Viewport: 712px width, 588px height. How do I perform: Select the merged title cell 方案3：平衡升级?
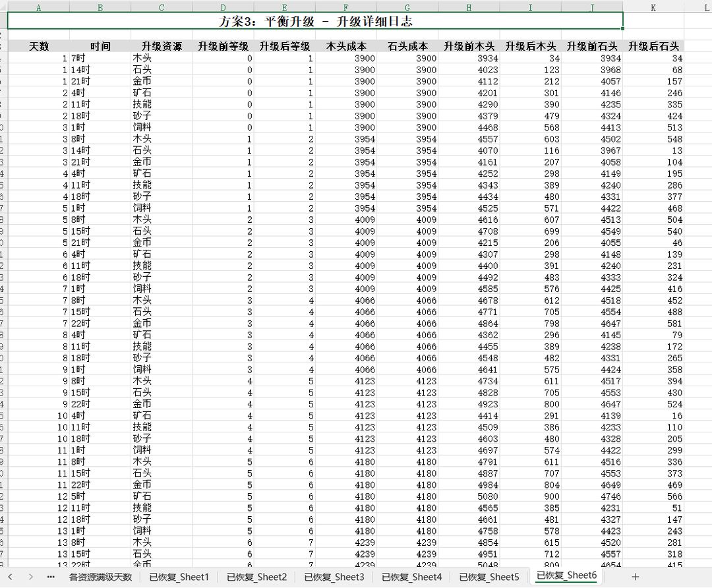pyautogui.click(x=315, y=21)
